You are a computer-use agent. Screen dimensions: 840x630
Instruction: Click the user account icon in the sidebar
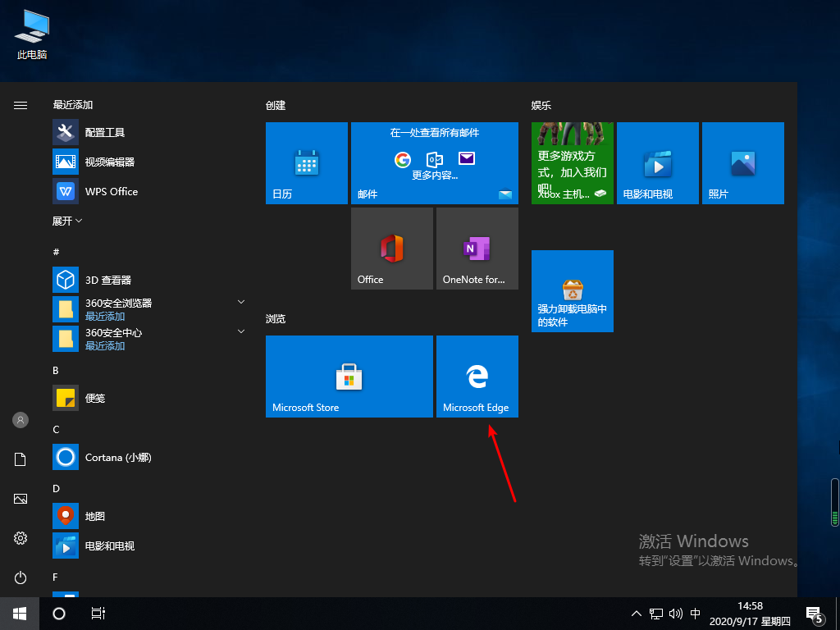pos(20,419)
